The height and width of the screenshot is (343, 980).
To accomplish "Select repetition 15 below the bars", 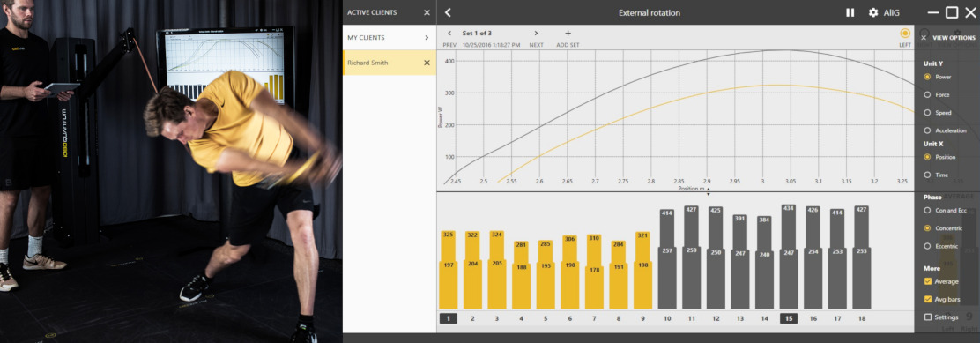I will (x=789, y=318).
